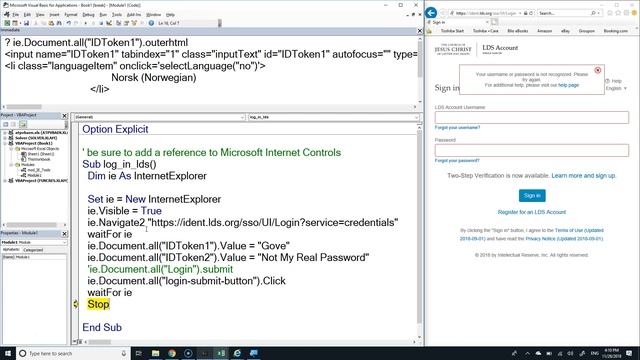Open File Explorer from the taskbar
640x360 pixels.
[155, 353]
